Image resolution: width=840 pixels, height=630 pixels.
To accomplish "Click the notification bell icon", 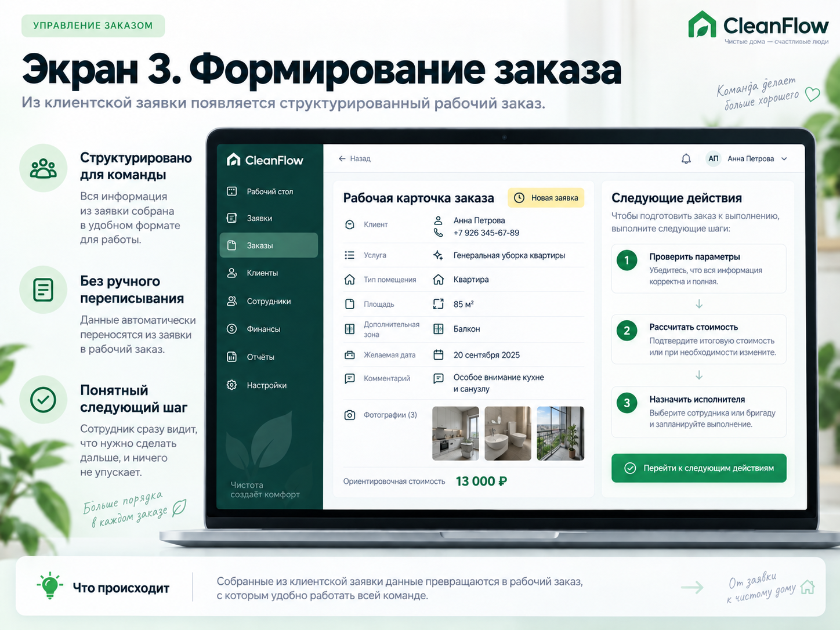I will pos(686,159).
